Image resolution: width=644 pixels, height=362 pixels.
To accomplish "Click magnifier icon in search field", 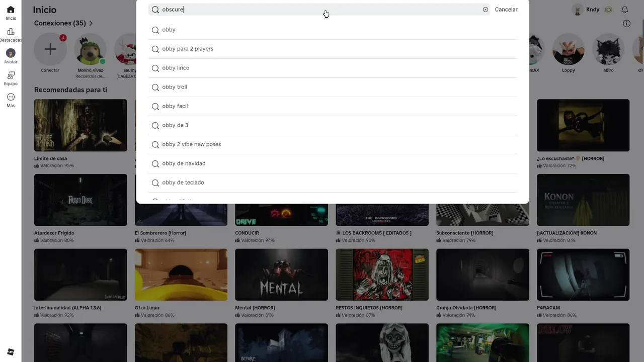I will pyautogui.click(x=155, y=10).
